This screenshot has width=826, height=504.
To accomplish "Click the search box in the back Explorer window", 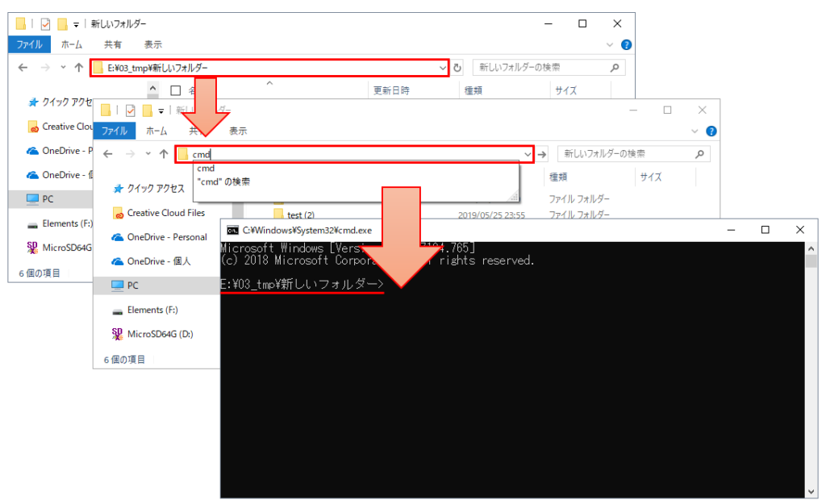I will [x=549, y=68].
